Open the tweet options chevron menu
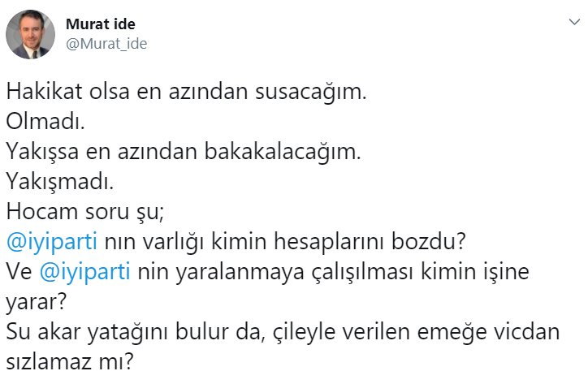This screenshot has width=588, height=384. click(574, 22)
